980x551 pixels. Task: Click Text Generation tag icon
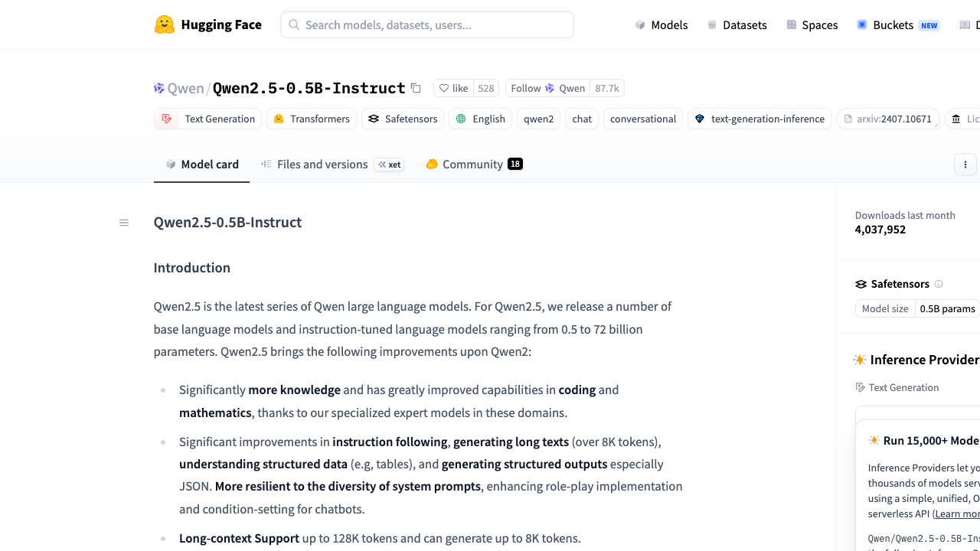(167, 119)
